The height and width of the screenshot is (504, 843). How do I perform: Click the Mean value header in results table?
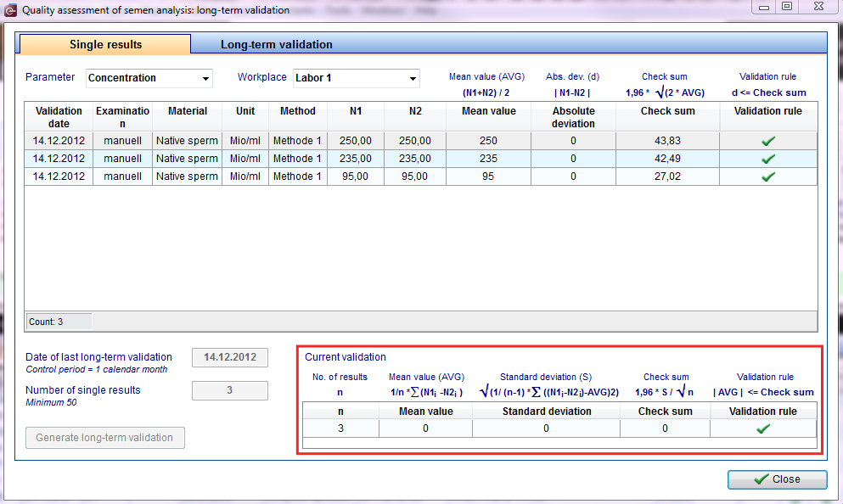[x=489, y=117]
